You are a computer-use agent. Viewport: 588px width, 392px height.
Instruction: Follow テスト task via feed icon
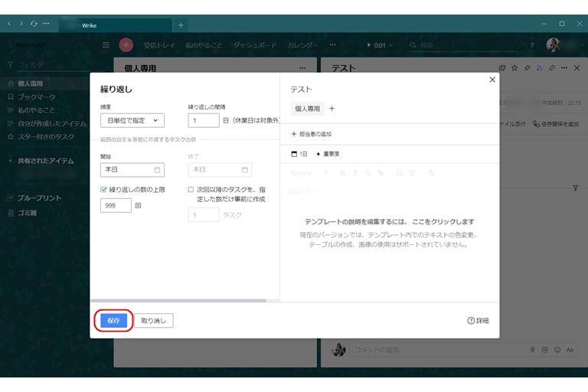(x=539, y=68)
